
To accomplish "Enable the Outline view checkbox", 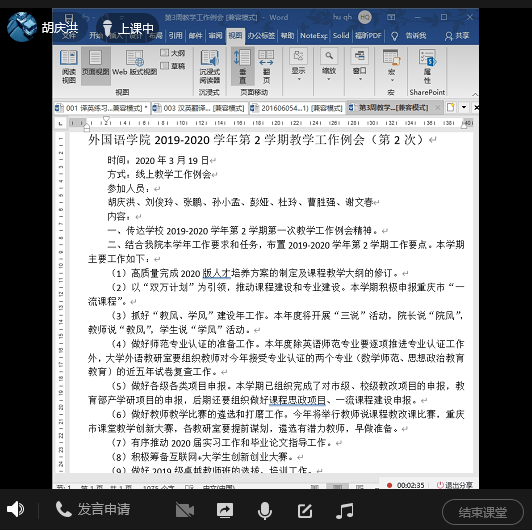I will click(x=173, y=53).
